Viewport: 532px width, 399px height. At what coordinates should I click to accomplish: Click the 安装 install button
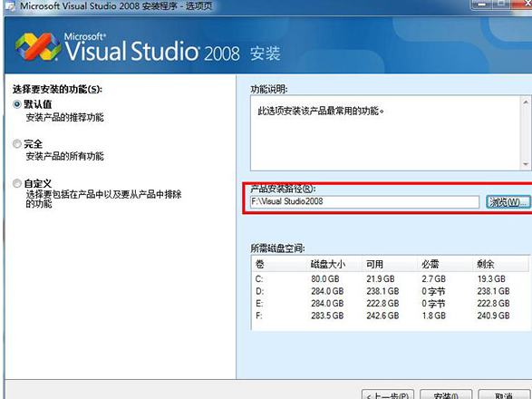click(446, 395)
